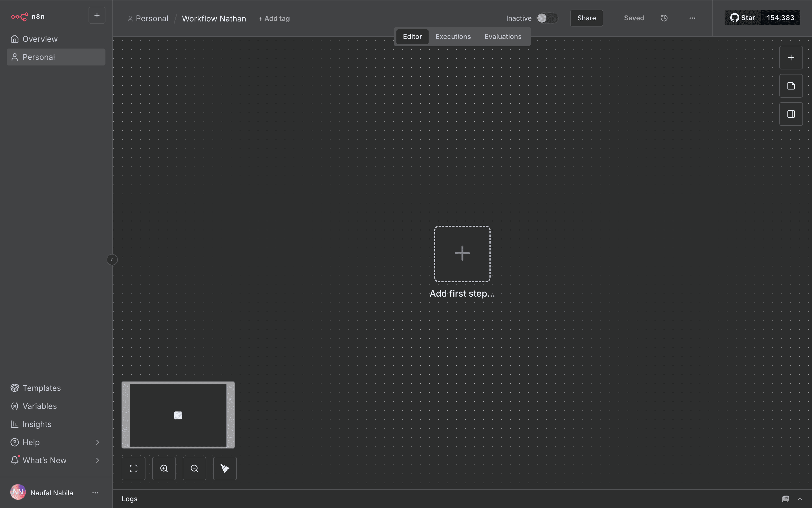Click the canvas minimap

178,415
